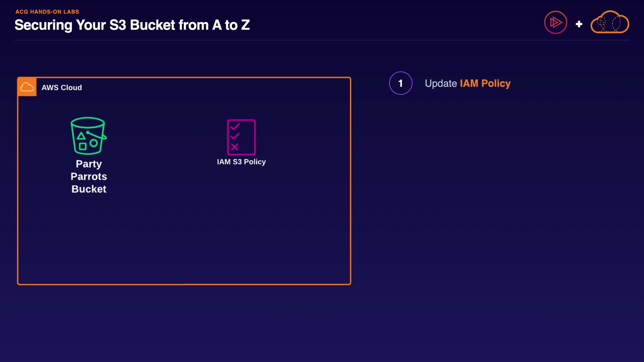This screenshot has height=362, width=644.
Task: Click the word "Parrots" under the bucket
Action: tap(89, 176)
